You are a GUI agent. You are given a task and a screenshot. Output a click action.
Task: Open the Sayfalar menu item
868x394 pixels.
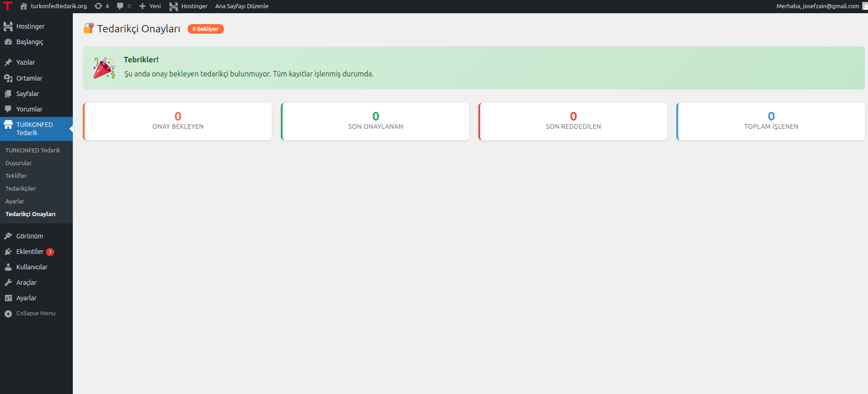[x=27, y=94]
